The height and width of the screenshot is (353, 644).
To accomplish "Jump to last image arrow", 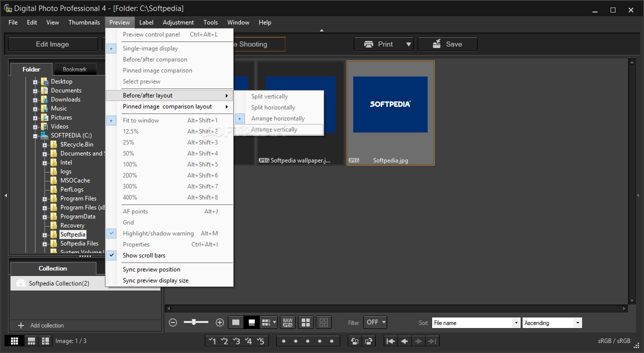I will pyautogui.click(x=433, y=341).
